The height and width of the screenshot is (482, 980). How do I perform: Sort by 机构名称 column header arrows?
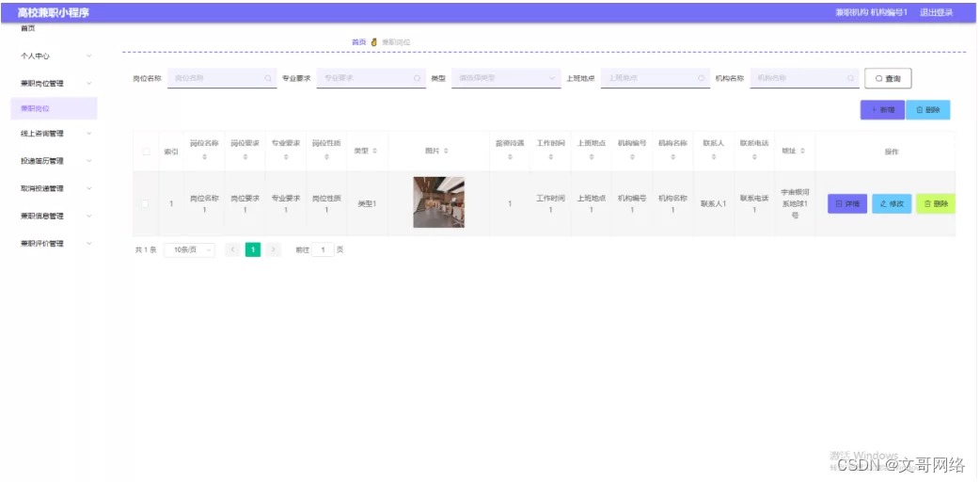point(672,157)
